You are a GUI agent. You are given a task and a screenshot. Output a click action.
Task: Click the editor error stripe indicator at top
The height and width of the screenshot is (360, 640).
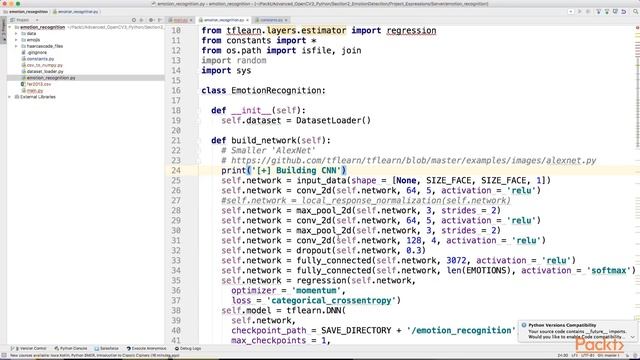[x=637, y=28]
